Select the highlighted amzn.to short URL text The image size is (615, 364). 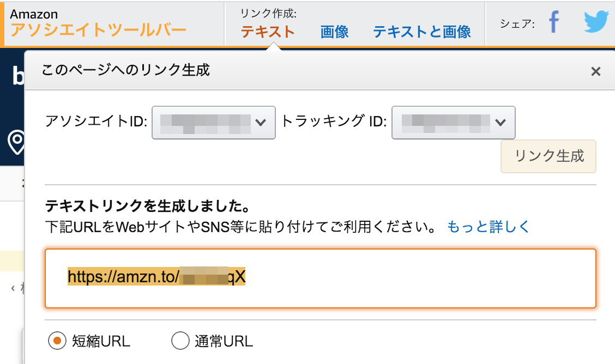(x=156, y=277)
